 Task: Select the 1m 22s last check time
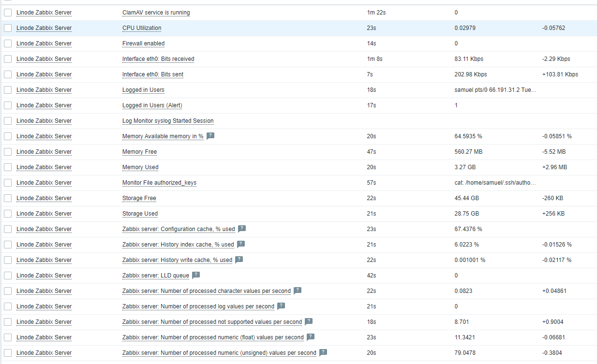[376, 13]
